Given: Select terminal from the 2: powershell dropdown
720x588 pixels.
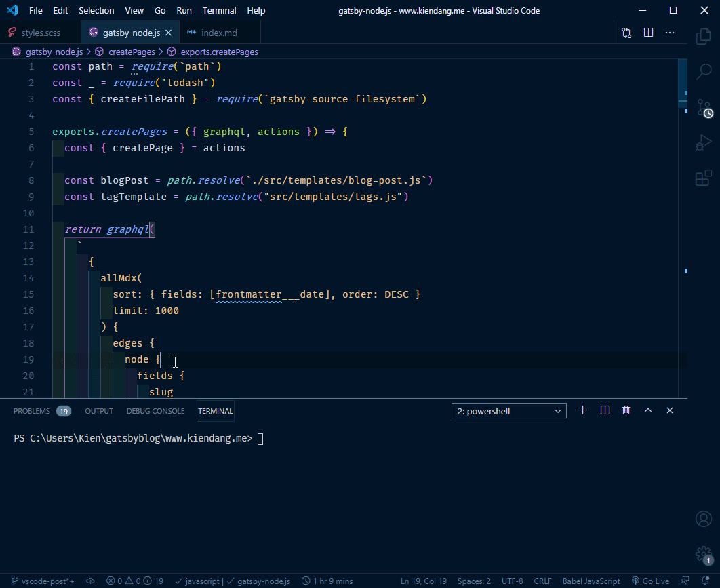Looking at the screenshot, I should click(508, 411).
